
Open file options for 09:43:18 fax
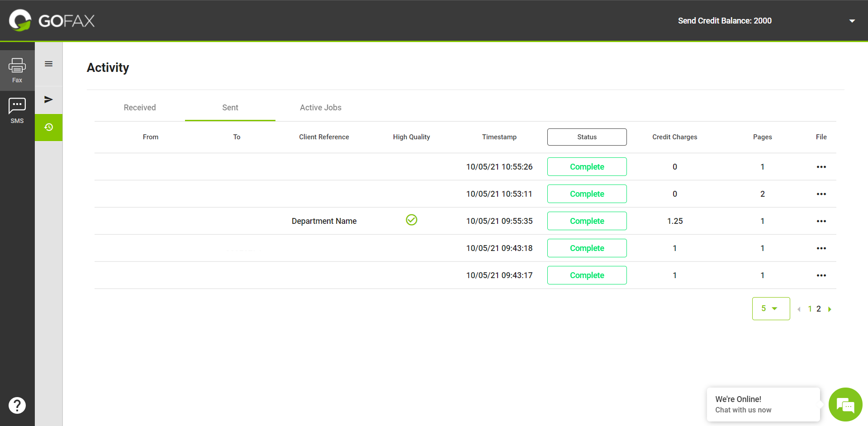pos(821,248)
